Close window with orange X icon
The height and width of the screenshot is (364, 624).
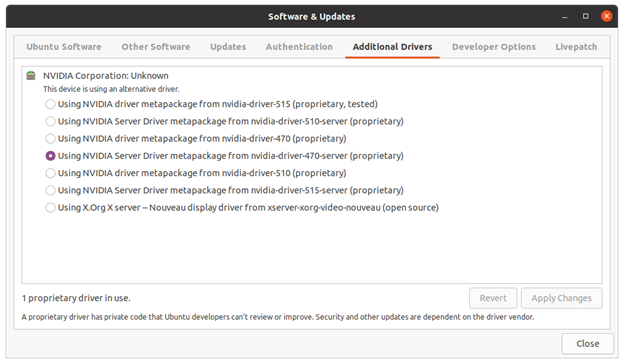(x=606, y=16)
